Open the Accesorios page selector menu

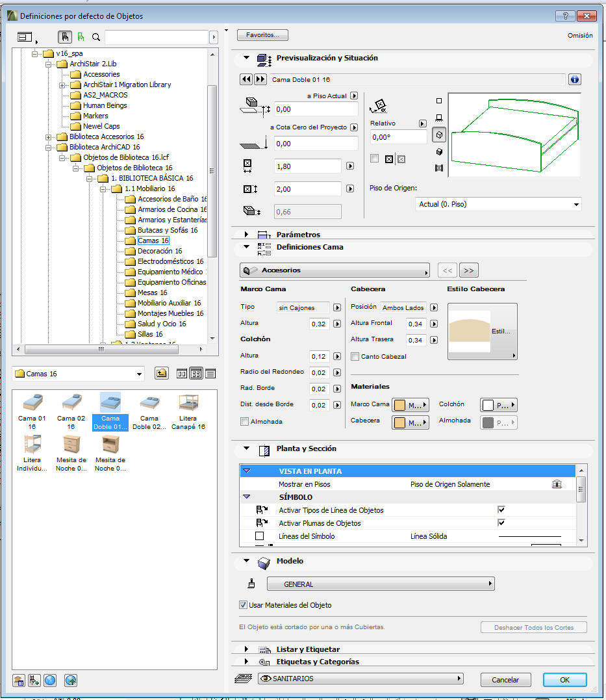tap(335, 270)
